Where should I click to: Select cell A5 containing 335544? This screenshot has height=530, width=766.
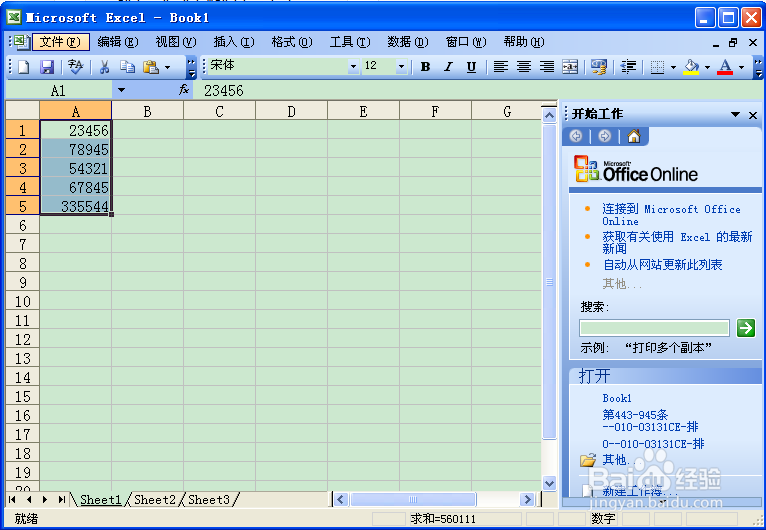point(76,207)
